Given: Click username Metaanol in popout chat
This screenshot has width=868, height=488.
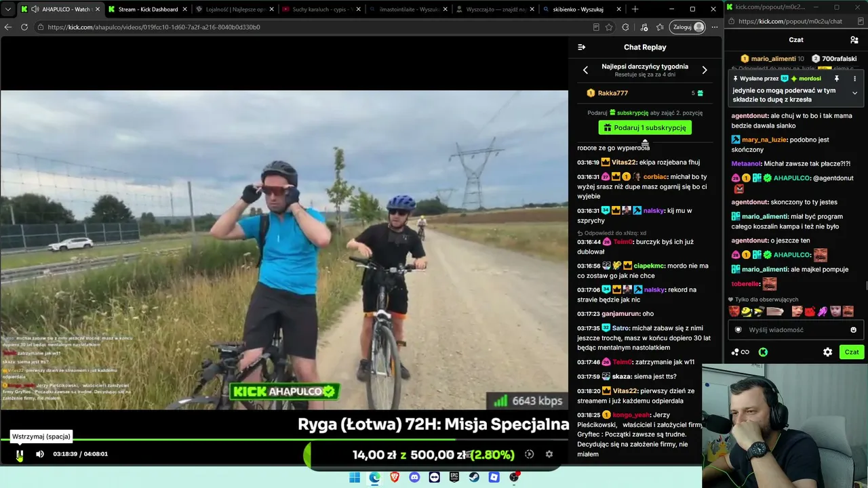Looking at the screenshot, I should coord(746,163).
